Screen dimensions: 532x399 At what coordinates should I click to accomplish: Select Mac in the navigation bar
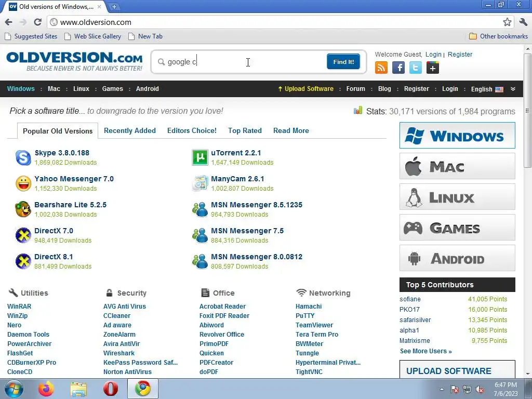click(54, 89)
